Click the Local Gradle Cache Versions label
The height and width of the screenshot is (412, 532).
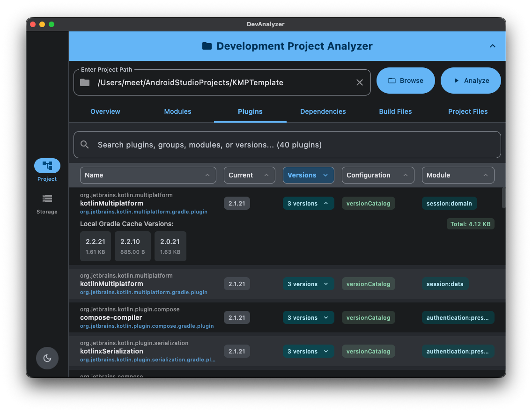coord(127,224)
